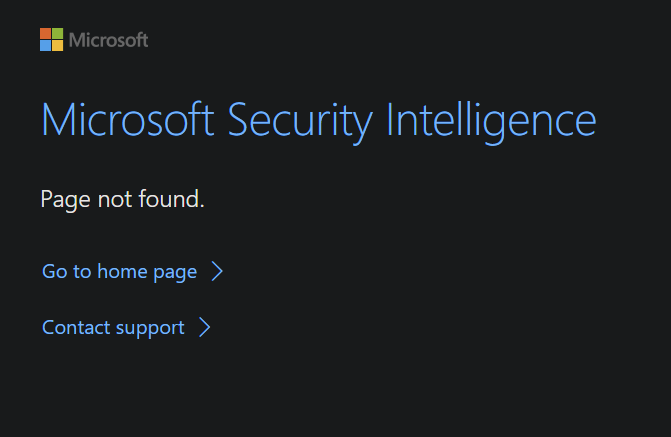Click the Page not found message
The width and height of the screenshot is (671, 437).
(x=122, y=200)
